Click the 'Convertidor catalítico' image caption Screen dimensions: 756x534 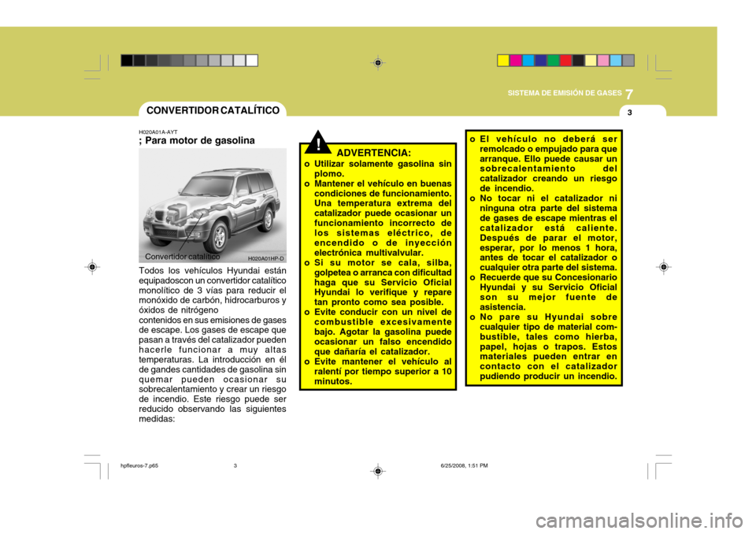182,257
